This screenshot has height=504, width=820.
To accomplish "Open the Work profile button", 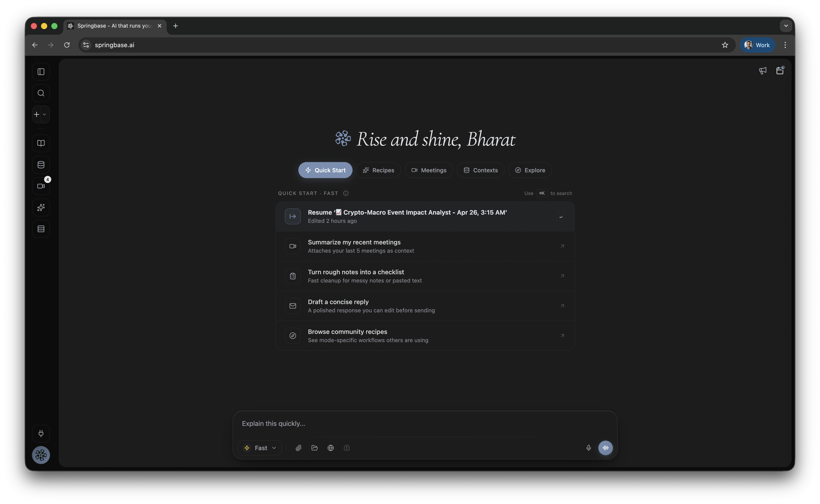I will [x=757, y=45].
